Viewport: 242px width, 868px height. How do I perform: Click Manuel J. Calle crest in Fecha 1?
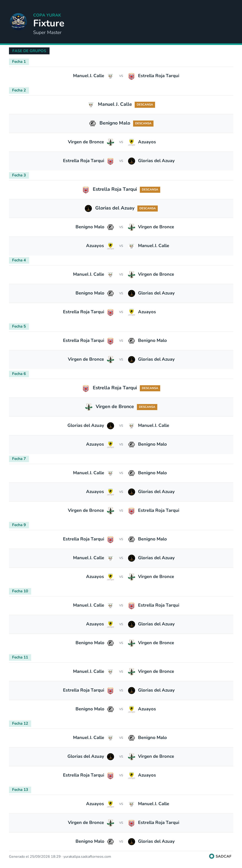pyautogui.click(x=110, y=76)
